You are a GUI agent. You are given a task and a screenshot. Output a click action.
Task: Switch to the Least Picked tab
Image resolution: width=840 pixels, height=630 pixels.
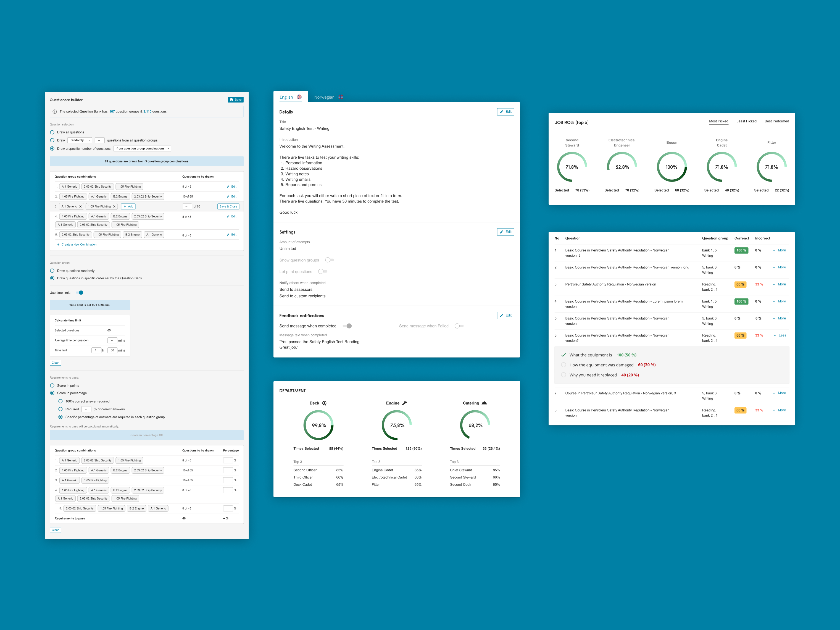point(746,121)
